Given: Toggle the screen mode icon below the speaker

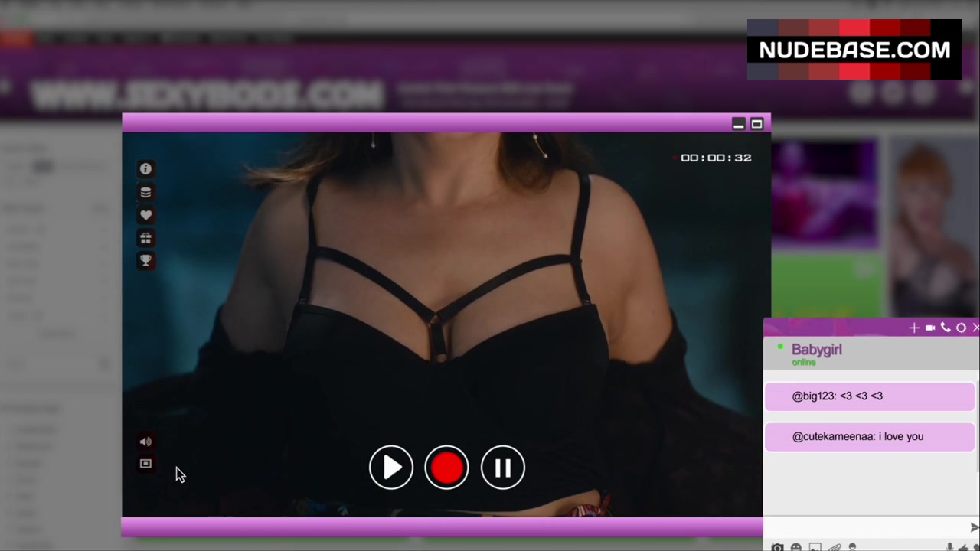Looking at the screenshot, I should pos(145,464).
